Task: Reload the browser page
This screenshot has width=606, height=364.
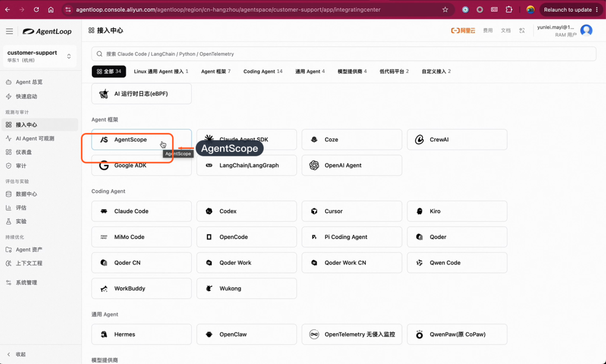Action: point(36,10)
